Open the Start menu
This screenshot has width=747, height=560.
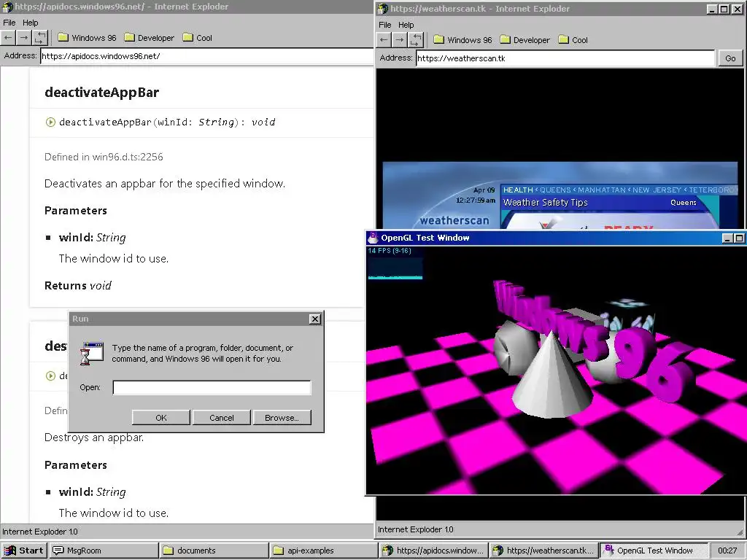tap(24, 551)
